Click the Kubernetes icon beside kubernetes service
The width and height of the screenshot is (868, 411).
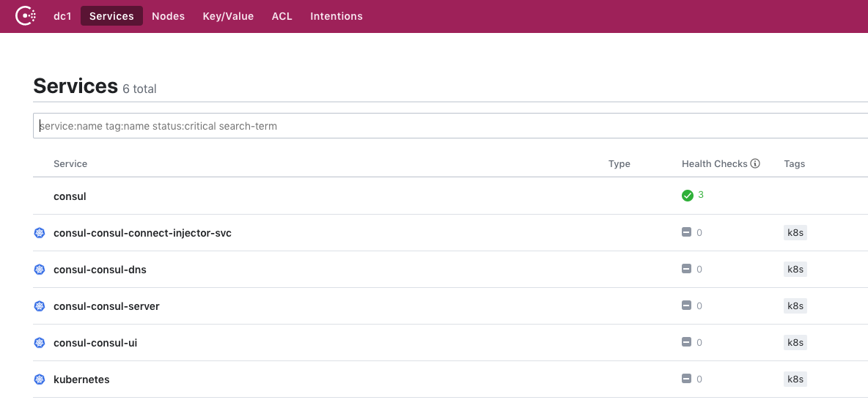[x=40, y=379]
